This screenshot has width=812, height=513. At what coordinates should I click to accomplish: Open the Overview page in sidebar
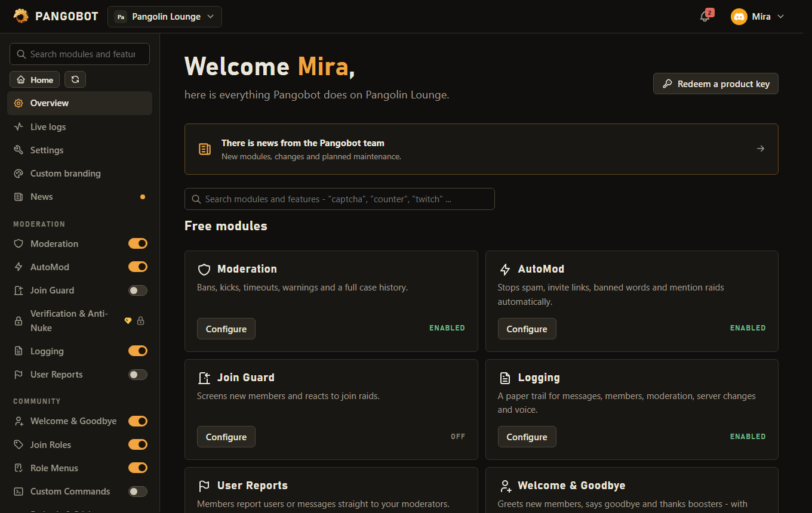coord(79,103)
